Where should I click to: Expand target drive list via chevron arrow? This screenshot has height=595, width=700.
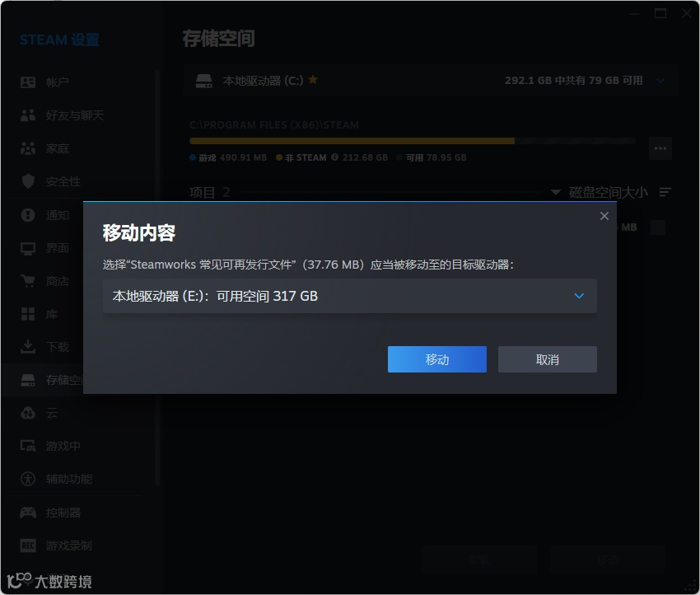[x=579, y=296]
